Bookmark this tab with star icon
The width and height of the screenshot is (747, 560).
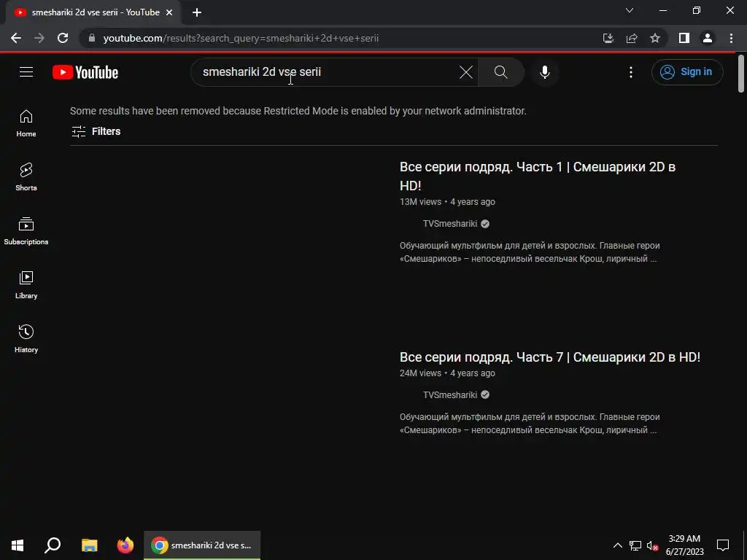[655, 38]
